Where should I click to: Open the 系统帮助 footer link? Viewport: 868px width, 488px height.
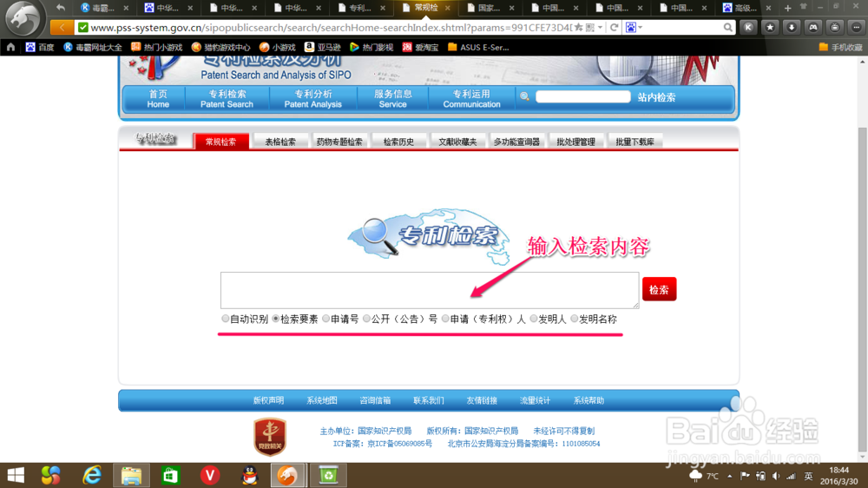pyautogui.click(x=589, y=400)
